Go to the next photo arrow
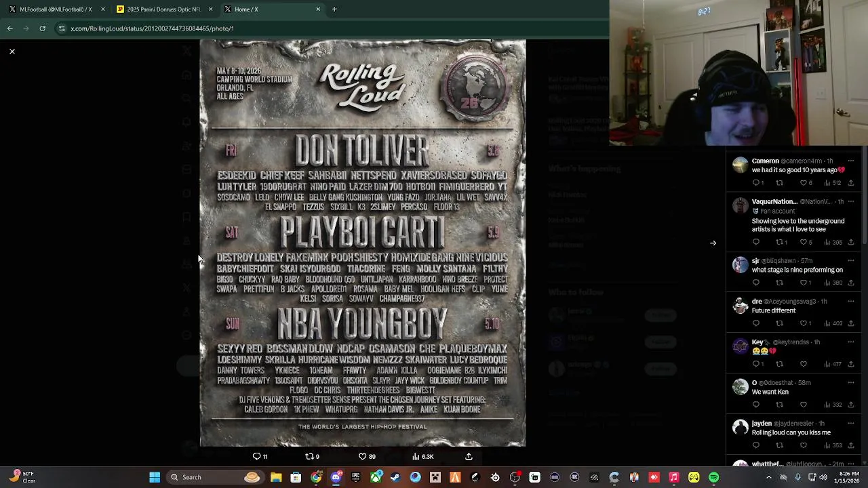 pos(713,243)
